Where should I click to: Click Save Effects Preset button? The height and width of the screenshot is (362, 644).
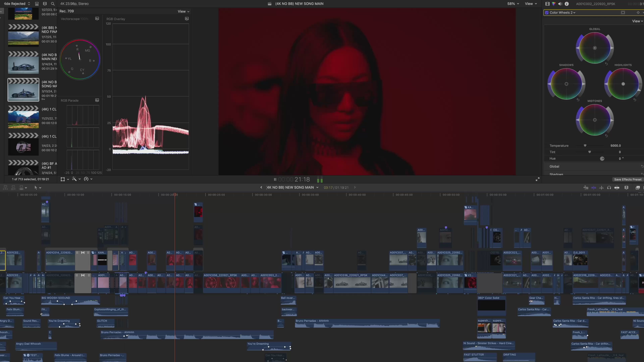[x=628, y=179]
